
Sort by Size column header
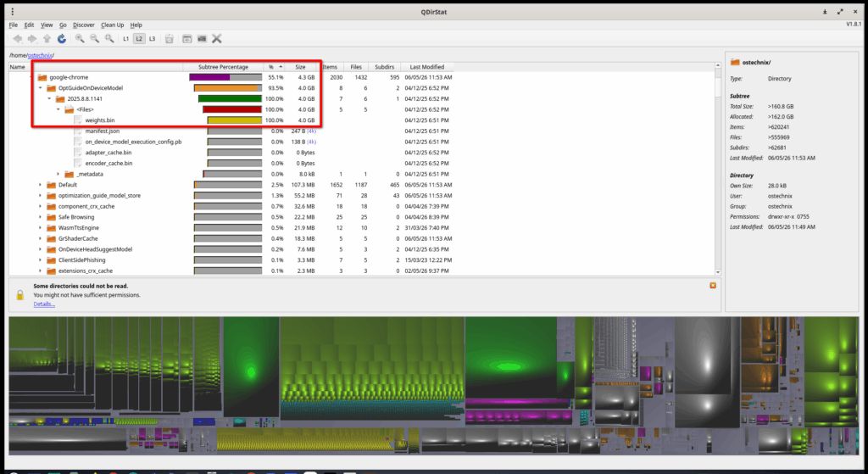(x=301, y=67)
